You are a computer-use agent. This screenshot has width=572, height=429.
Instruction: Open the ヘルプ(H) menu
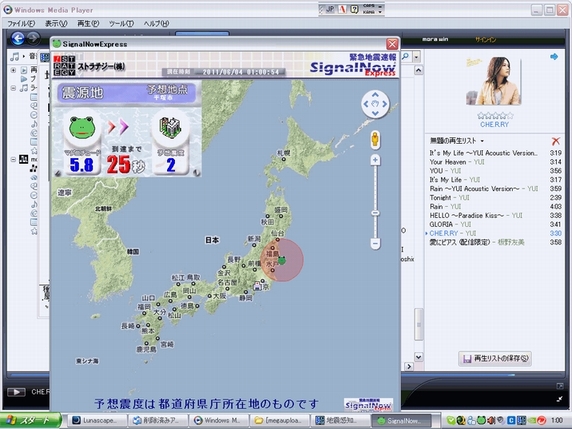156,23
